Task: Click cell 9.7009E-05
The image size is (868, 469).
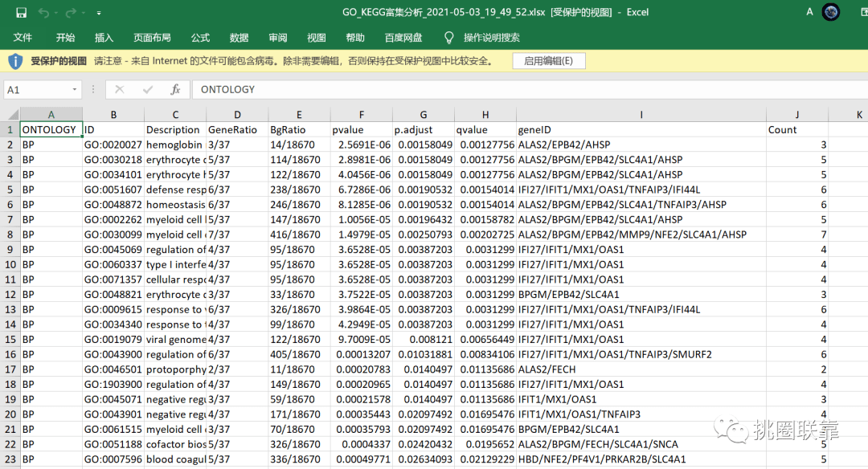Action: pos(362,339)
